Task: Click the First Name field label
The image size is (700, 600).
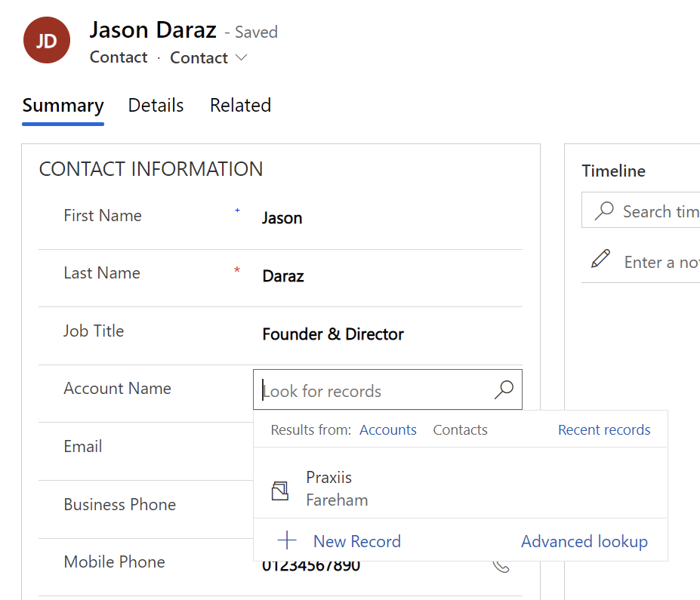Action: 103,215
